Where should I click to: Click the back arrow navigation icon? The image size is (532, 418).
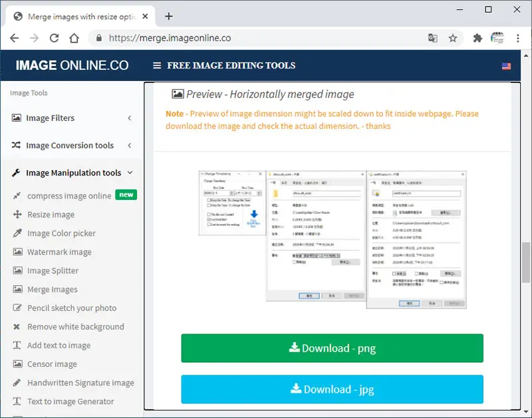[14, 38]
